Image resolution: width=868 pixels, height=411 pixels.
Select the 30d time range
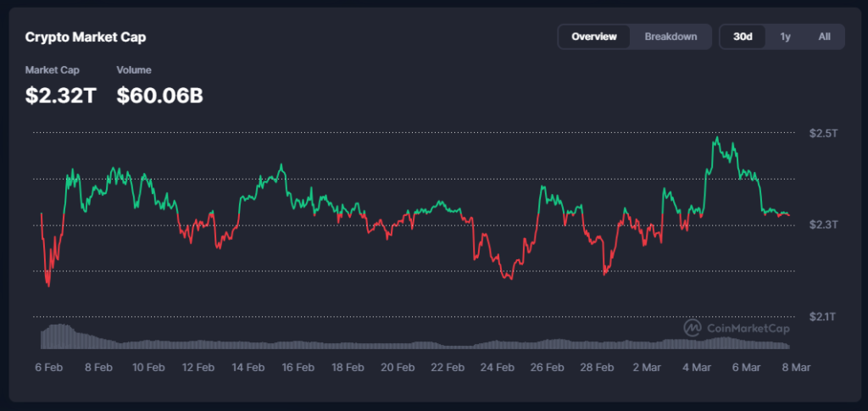pos(743,36)
